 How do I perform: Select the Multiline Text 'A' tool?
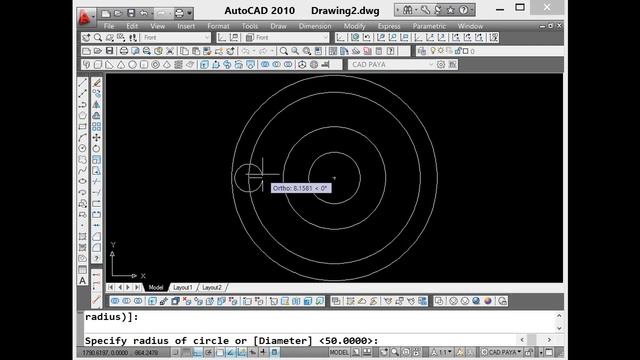click(x=82, y=281)
